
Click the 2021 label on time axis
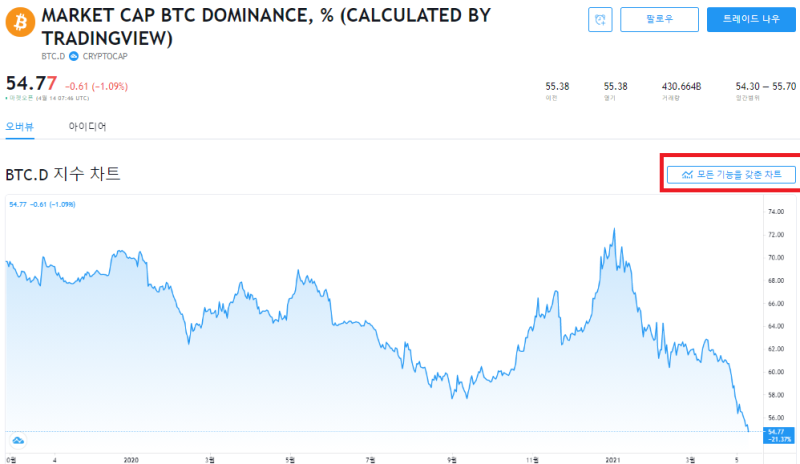click(612, 460)
